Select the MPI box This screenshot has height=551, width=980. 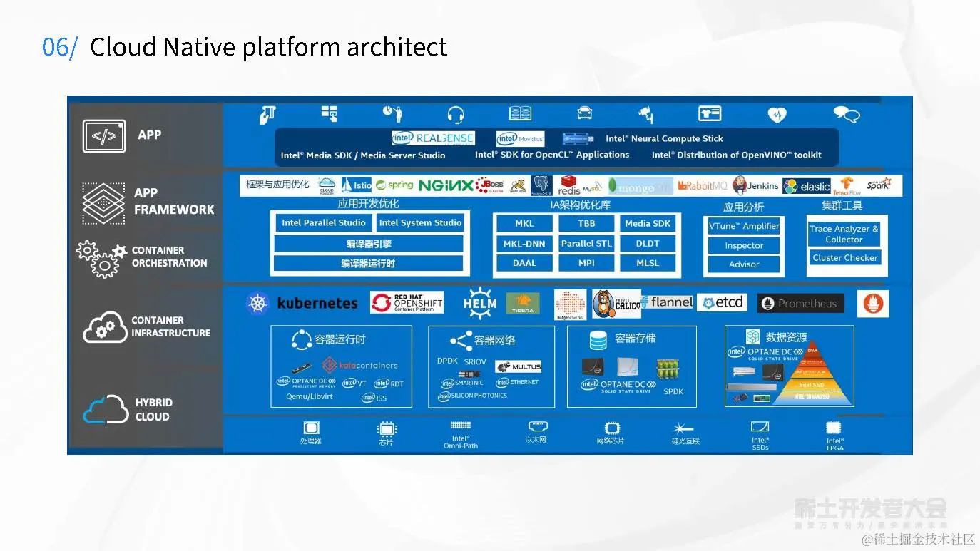click(x=586, y=264)
